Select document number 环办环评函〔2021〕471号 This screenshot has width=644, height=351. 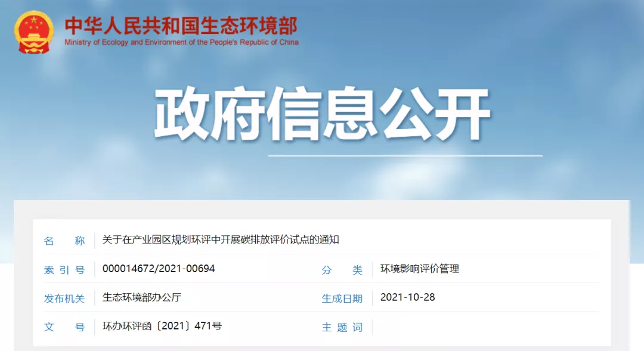pyautogui.click(x=162, y=326)
